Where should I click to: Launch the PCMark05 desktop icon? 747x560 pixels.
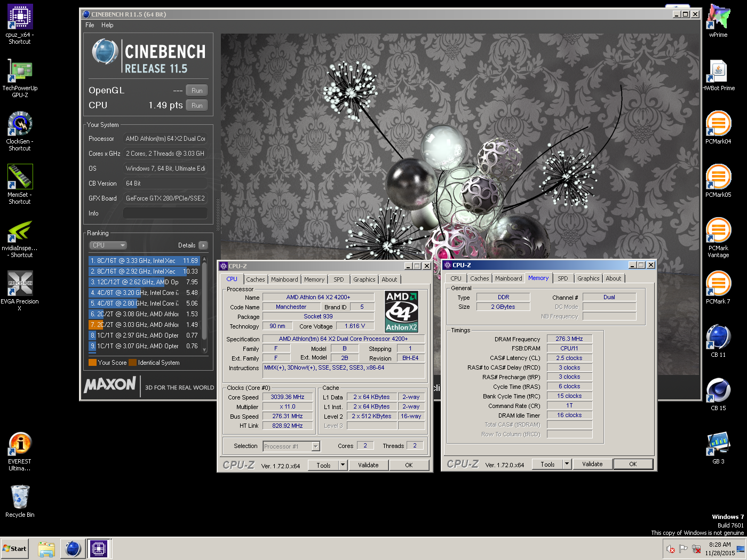tap(718, 181)
